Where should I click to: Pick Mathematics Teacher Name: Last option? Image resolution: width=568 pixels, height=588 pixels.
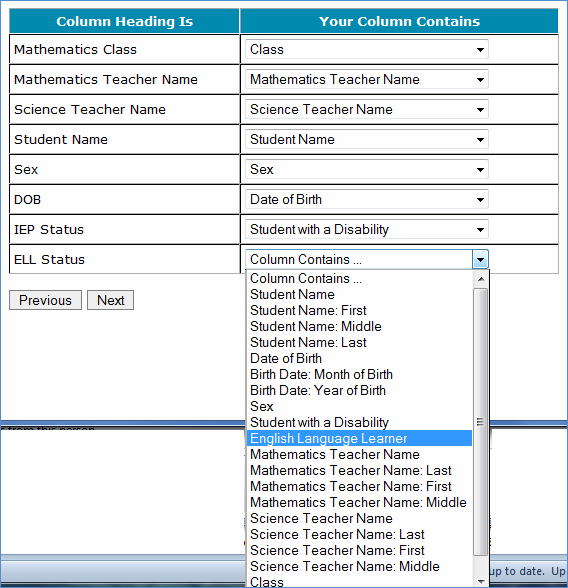point(359,470)
